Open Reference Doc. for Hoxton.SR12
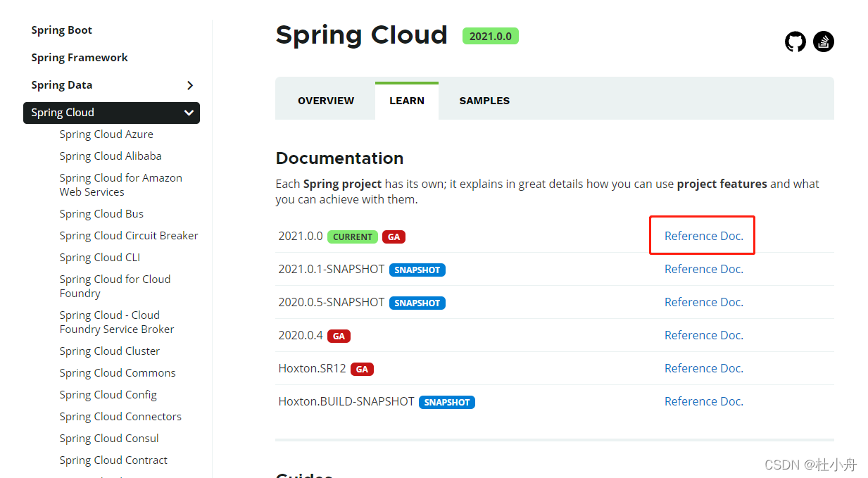 click(704, 368)
